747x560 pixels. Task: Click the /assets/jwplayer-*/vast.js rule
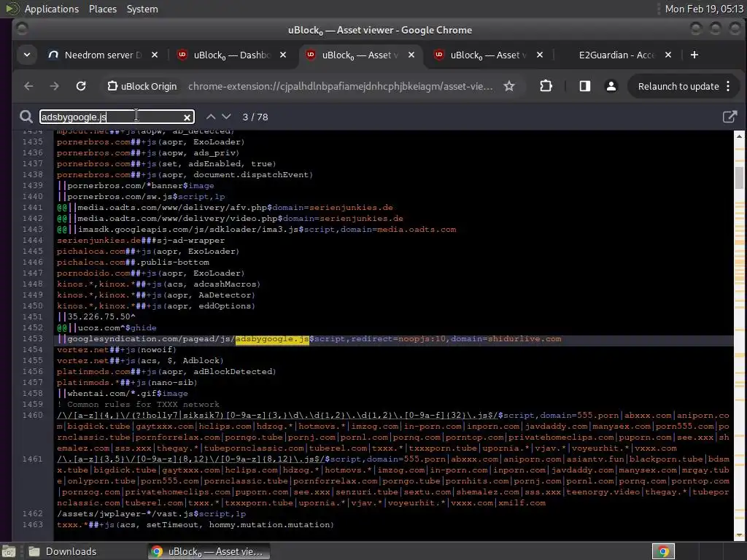point(152,514)
